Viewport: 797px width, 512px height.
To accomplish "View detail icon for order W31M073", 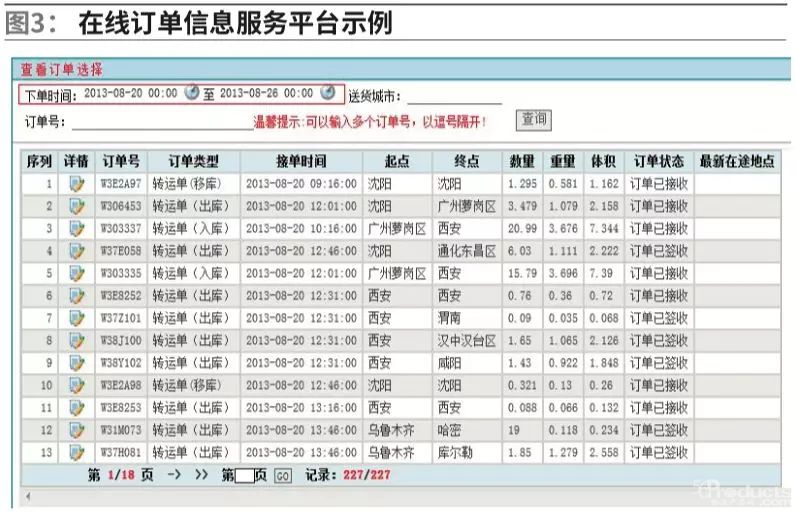I will 76,430.
